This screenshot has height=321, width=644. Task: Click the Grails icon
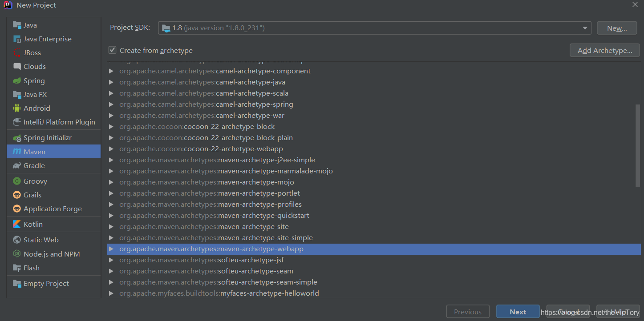pyautogui.click(x=17, y=195)
